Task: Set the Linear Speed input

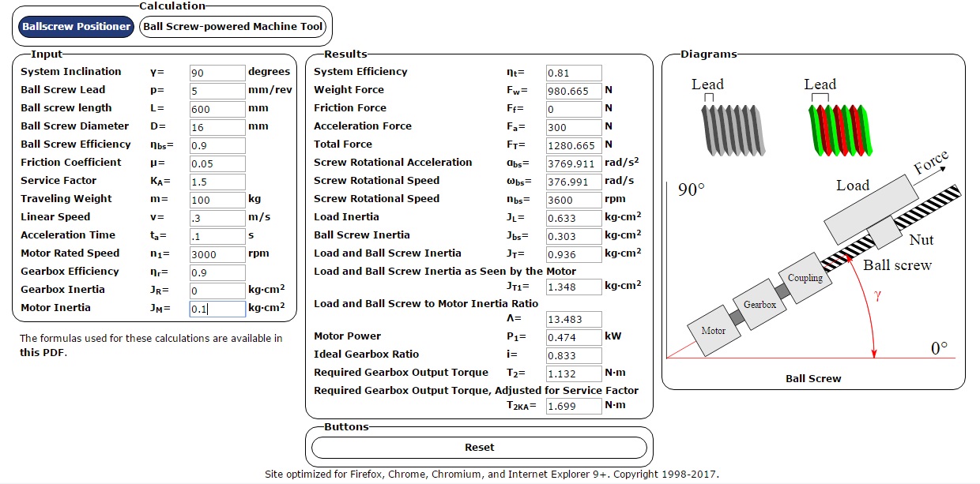Action: coord(218,218)
